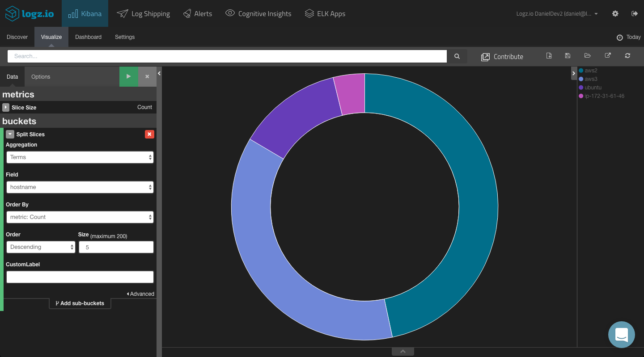Click the Logz.io logo
Screen dimensions: 644x357
pos(30,13)
